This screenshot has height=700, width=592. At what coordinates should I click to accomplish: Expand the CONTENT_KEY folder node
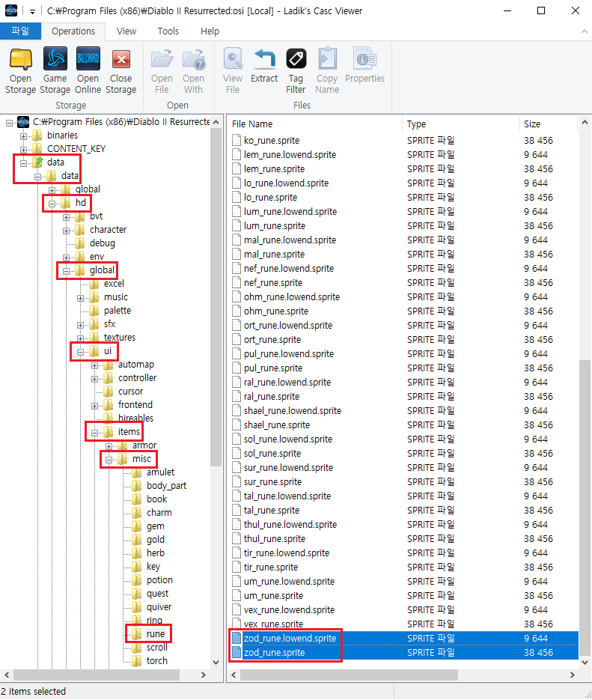click(23, 150)
